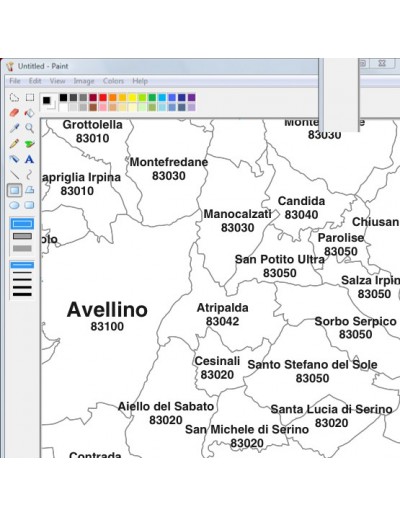Open the Help menu
Image resolution: width=400 pixels, height=517 pixels.
(x=140, y=81)
